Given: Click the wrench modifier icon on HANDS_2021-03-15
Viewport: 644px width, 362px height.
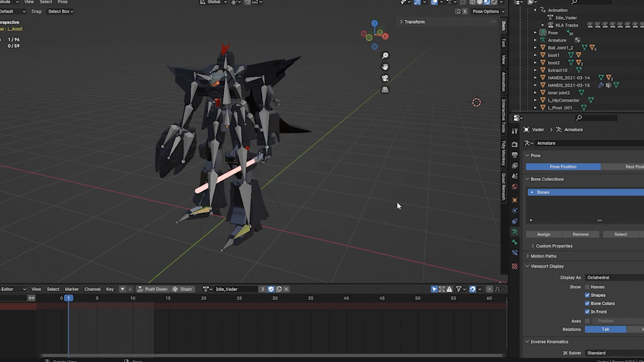Looking at the screenshot, I should (x=601, y=85).
